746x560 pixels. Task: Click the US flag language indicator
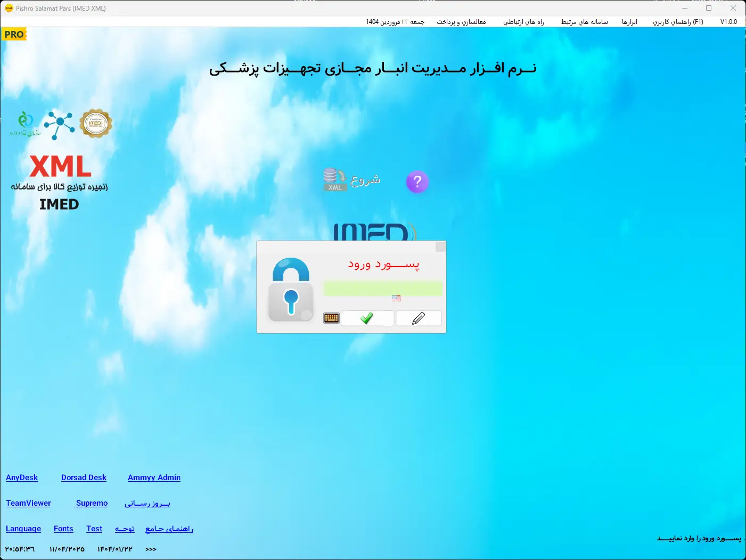(x=396, y=299)
